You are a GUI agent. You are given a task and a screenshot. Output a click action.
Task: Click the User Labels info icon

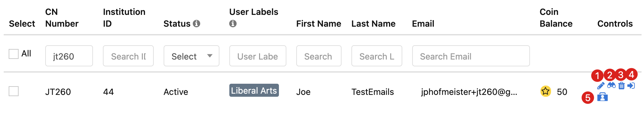click(233, 24)
